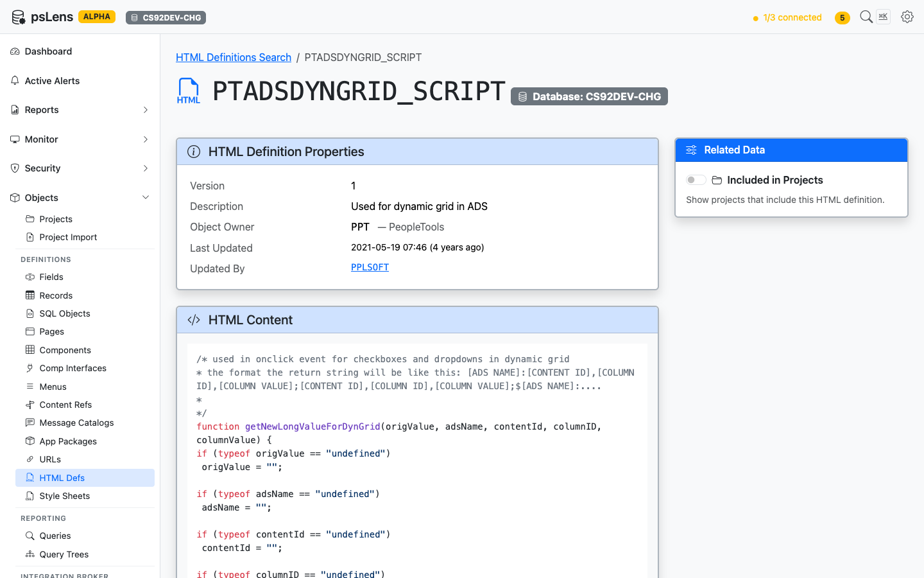Click the HTML Definition Properties header
The width and height of the screenshot is (924, 578).
417,152
